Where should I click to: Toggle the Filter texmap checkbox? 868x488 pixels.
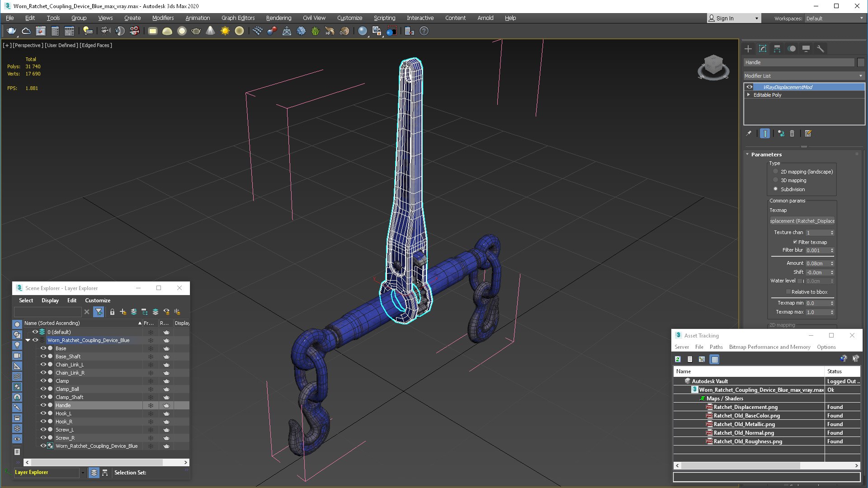(795, 242)
